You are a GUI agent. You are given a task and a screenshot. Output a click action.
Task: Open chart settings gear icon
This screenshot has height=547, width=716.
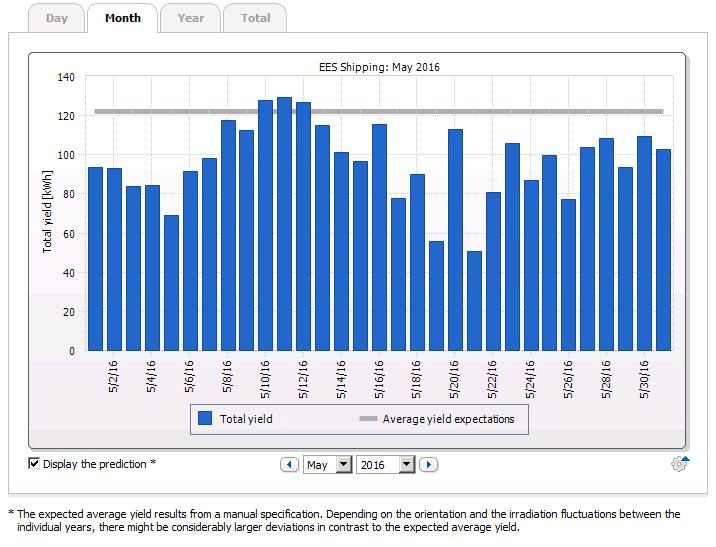point(679,464)
